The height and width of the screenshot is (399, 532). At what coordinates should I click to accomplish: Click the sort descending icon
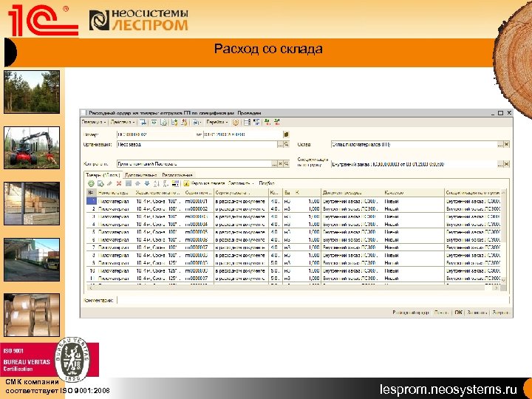pos(166,183)
